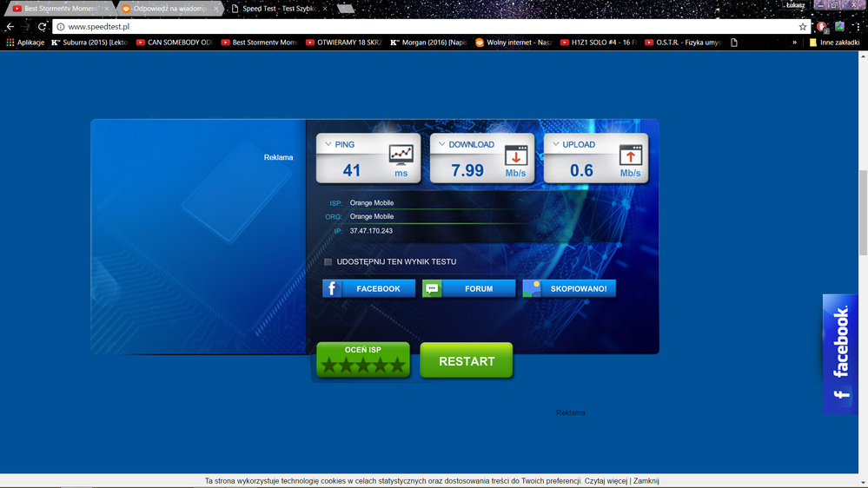Click the download arrow icon
Viewport: 868px width, 488px height.
(x=516, y=155)
